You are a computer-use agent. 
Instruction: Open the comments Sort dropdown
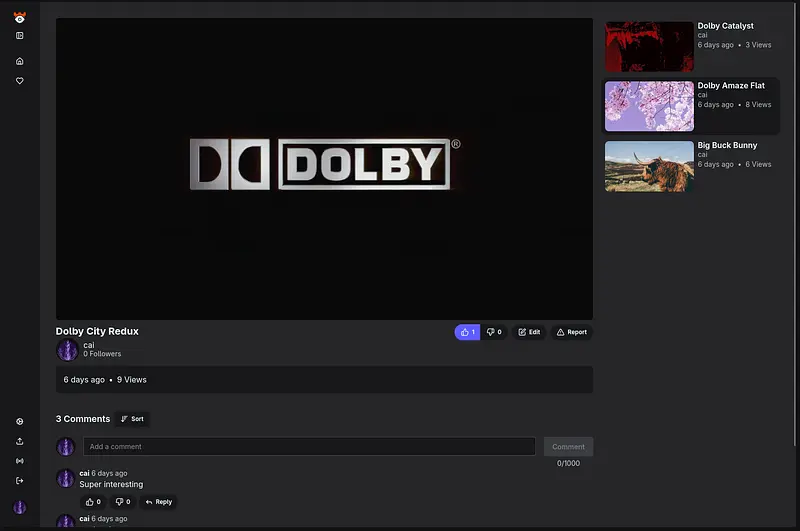132,419
